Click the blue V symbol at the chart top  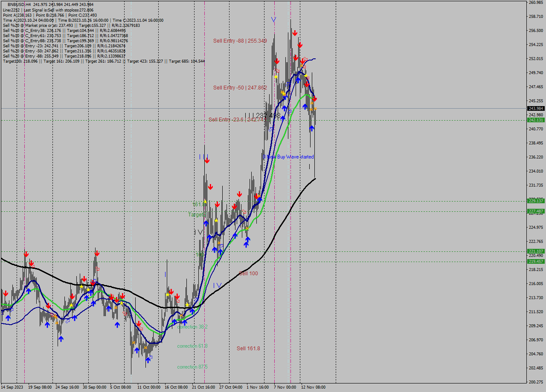(x=273, y=20)
